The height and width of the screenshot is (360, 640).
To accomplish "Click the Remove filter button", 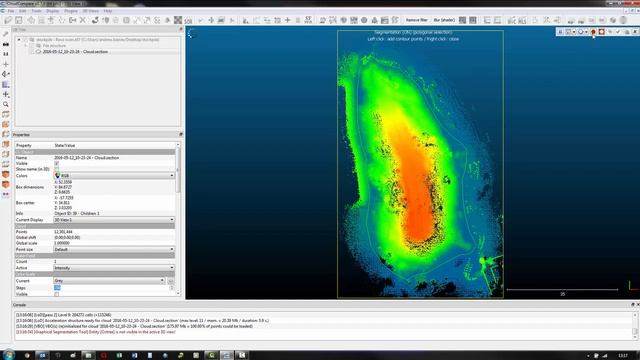I will 416,20.
